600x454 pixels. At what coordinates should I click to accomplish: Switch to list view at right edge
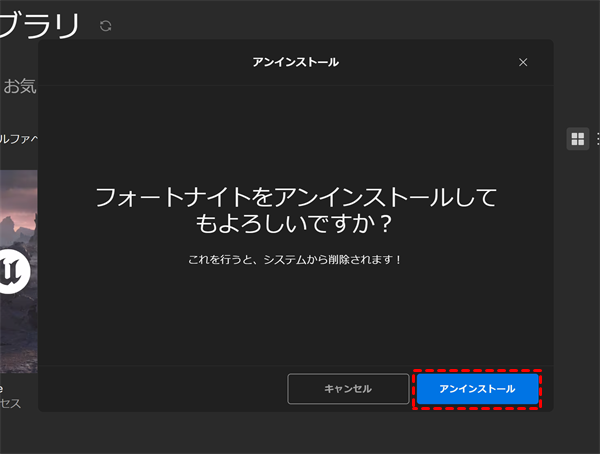pyautogui.click(x=597, y=139)
